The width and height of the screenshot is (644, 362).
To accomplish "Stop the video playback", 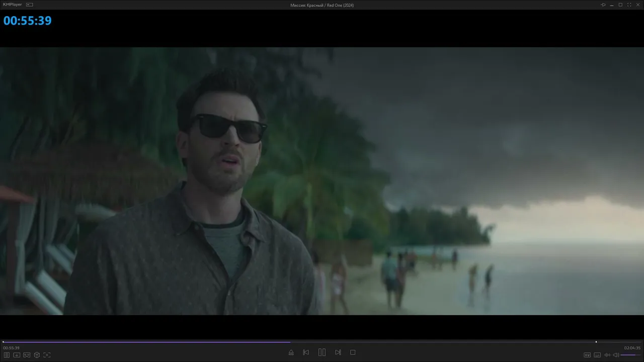I will point(353,352).
